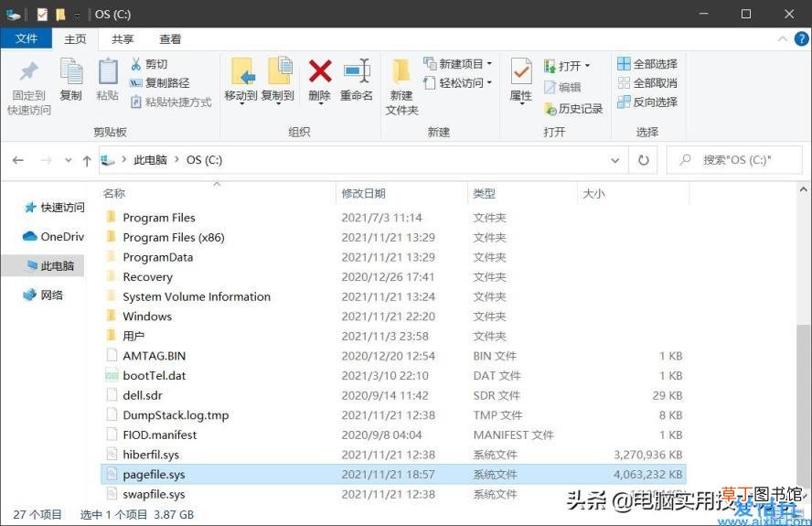Expand the New item (新建项目) dropdown

458,64
